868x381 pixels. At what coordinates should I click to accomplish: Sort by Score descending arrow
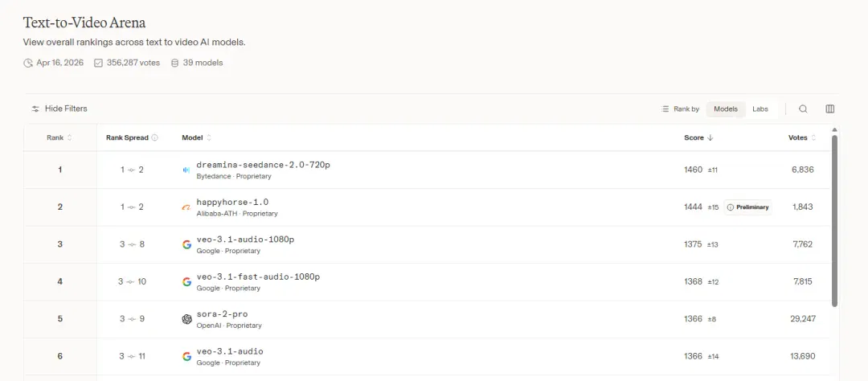pyautogui.click(x=710, y=138)
